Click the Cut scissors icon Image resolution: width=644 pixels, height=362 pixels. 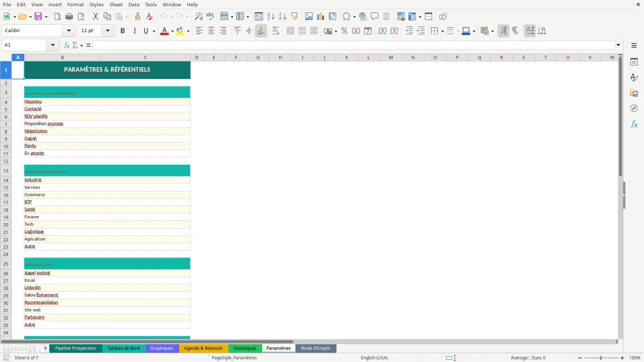(96, 17)
